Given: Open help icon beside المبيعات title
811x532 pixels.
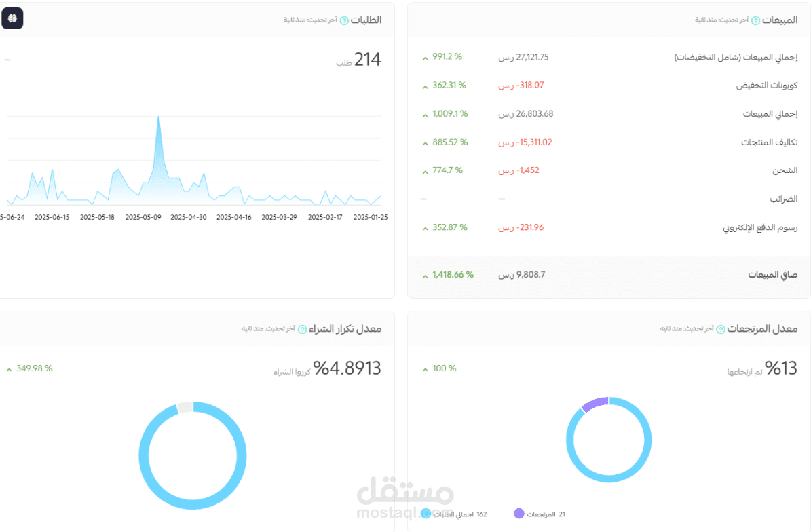Looking at the screenshot, I should tap(755, 20).
